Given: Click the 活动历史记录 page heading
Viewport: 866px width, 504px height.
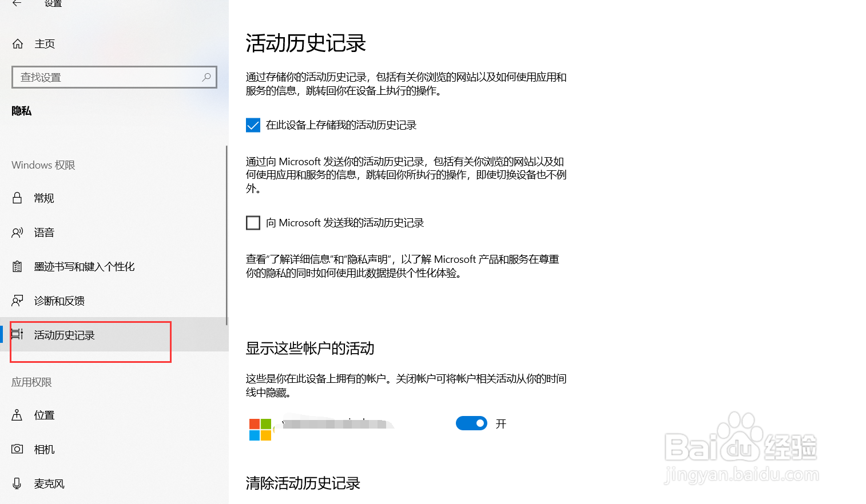Looking at the screenshot, I should (306, 43).
